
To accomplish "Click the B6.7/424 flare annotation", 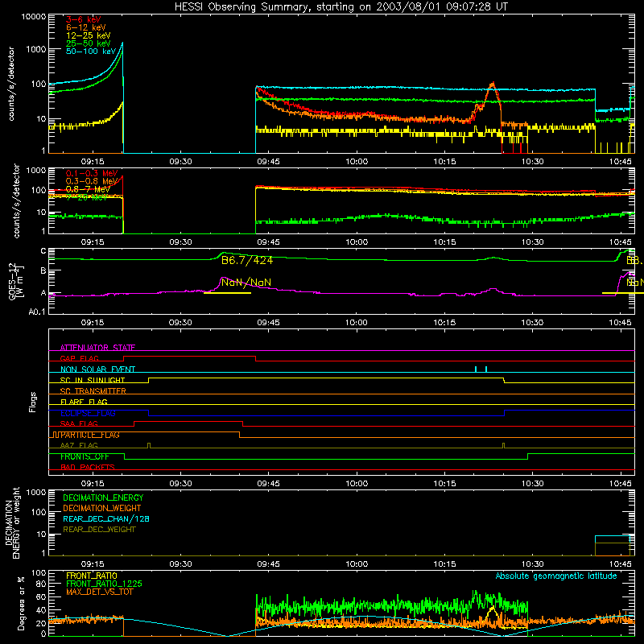I will point(247,260).
